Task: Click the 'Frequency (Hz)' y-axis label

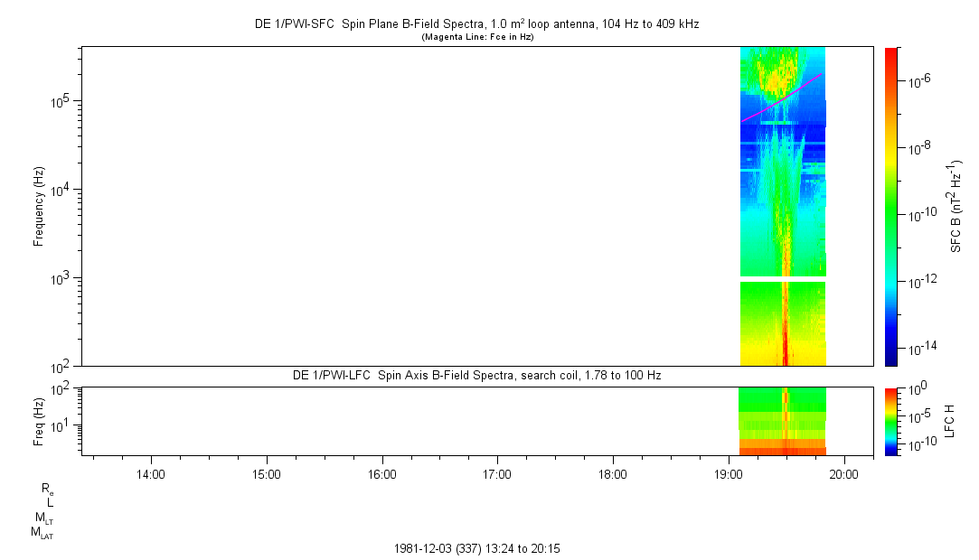Action: [39, 206]
